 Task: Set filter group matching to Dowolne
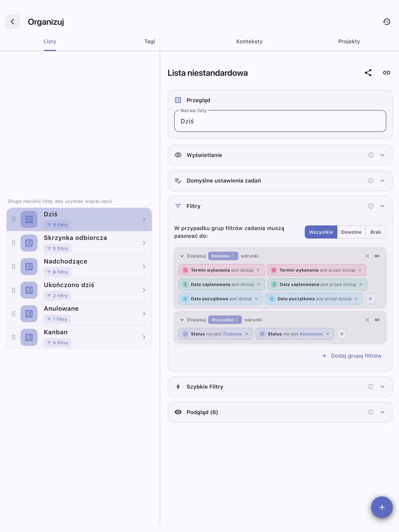point(351,232)
